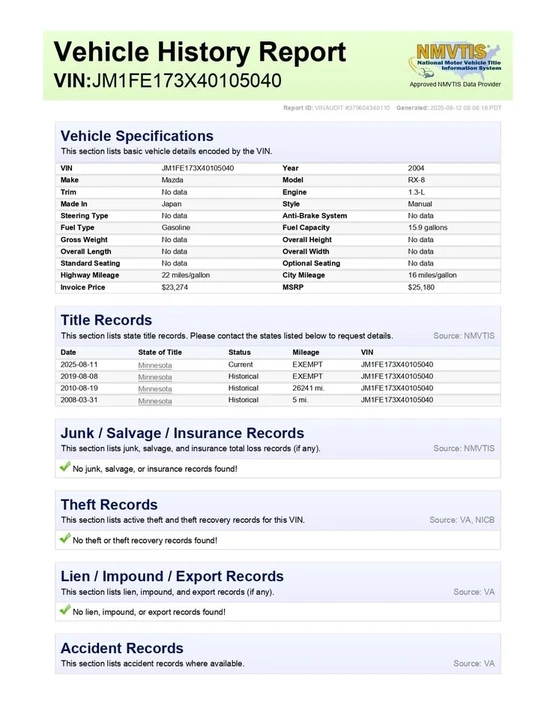Image resolution: width=556 pixels, height=720 pixels.
Task: Click the Accident Records section heading
Action: [122, 648]
